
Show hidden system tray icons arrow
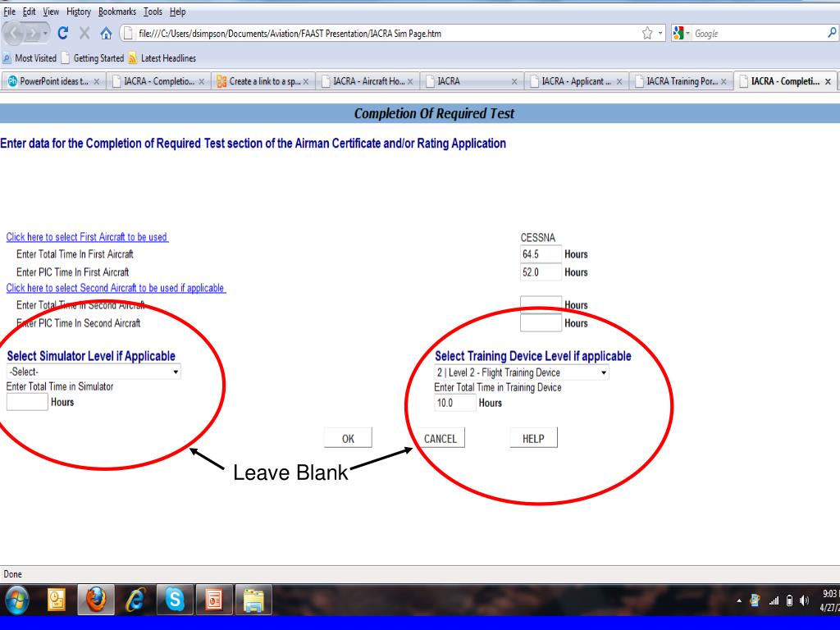739,600
